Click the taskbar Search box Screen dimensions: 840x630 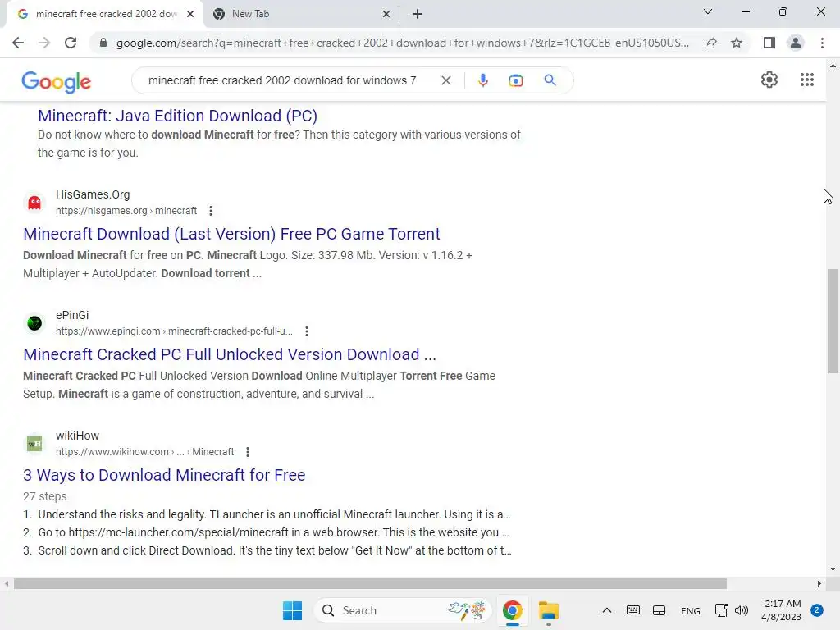[x=402, y=610]
